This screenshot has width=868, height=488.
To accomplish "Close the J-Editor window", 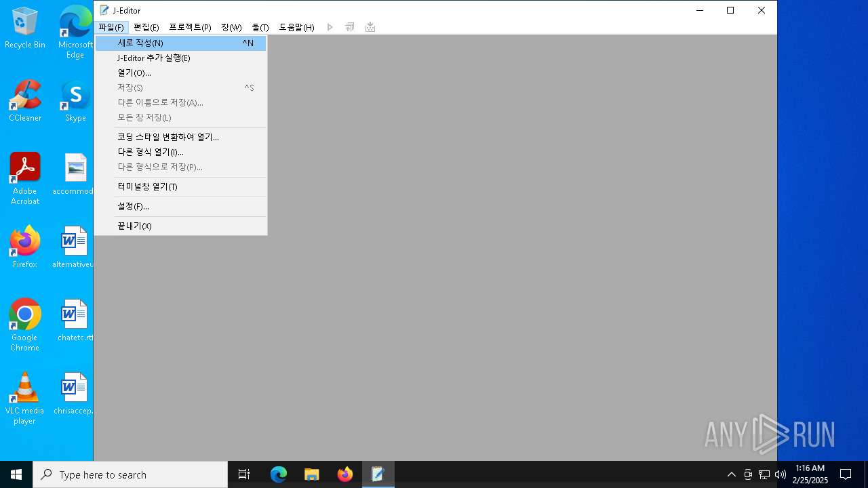I will coord(762,10).
